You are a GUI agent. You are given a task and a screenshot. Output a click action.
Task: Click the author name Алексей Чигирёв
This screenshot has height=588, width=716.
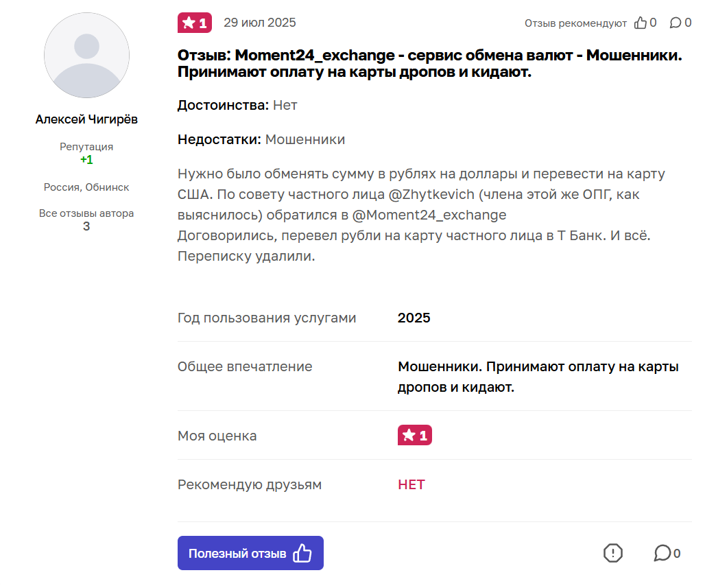tap(86, 119)
